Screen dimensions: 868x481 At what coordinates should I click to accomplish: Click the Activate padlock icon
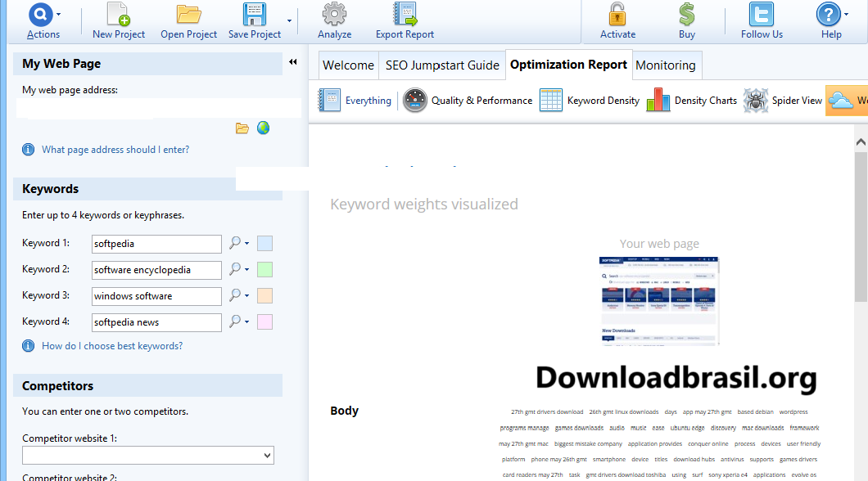click(617, 15)
